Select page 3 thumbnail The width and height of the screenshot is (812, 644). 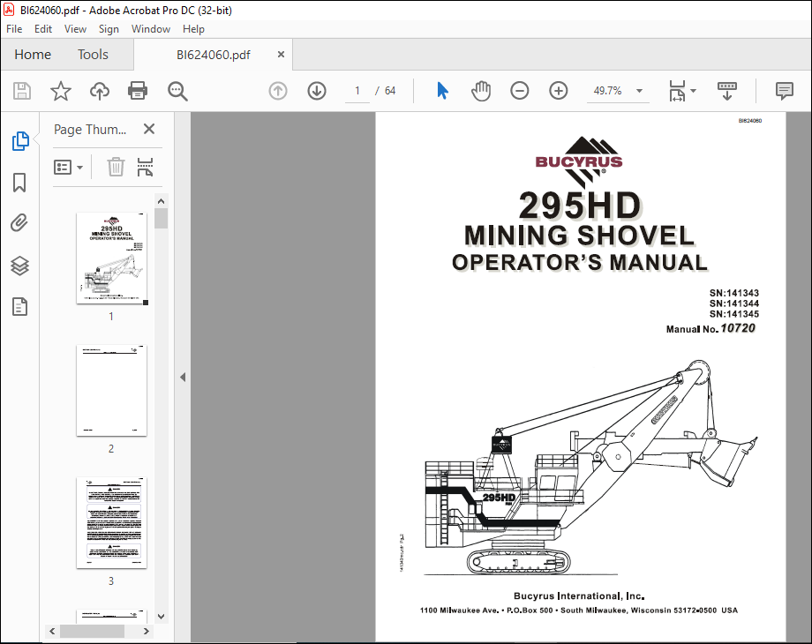tap(111, 523)
